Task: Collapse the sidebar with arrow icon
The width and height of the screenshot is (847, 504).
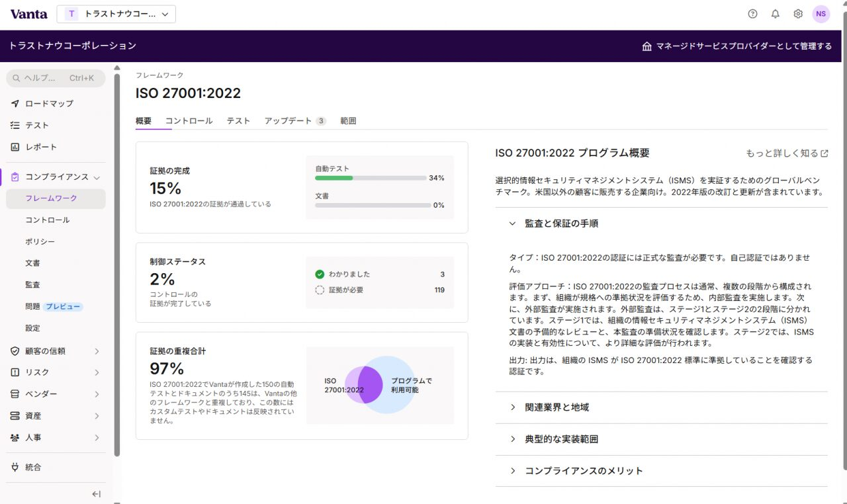Action: (97, 494)
